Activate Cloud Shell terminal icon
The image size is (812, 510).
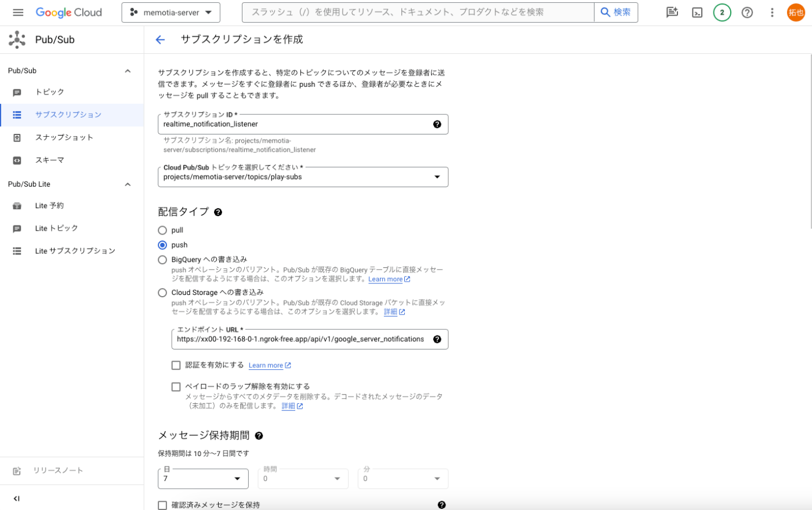click(697, 12)
